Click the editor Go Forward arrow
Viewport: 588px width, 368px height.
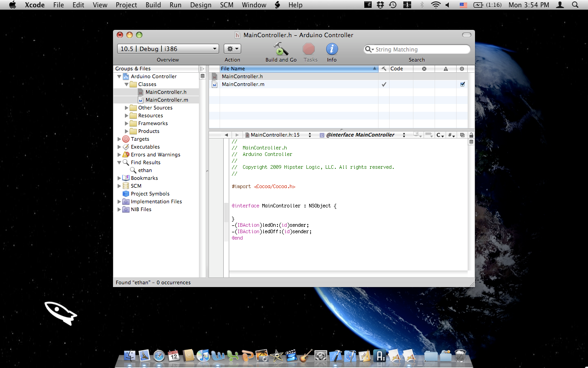[237, 135]
